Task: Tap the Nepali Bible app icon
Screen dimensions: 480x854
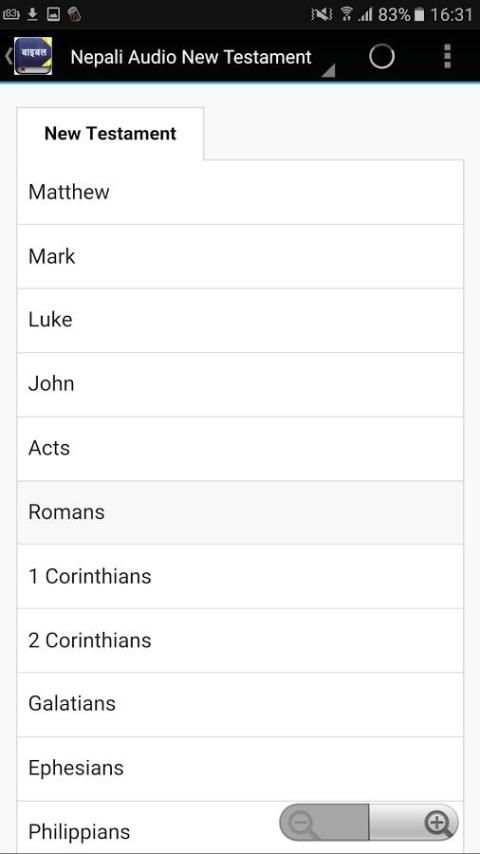Action: click(33, 56)
